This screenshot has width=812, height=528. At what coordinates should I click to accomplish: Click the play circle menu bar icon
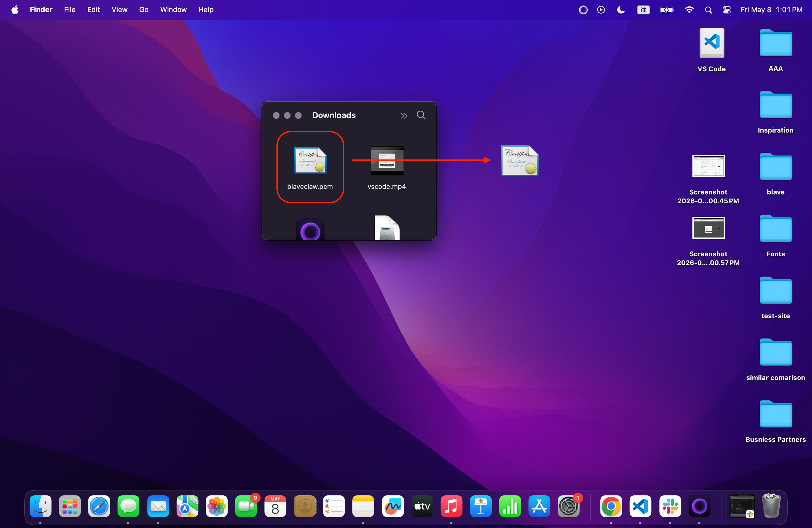coord(601,10)
